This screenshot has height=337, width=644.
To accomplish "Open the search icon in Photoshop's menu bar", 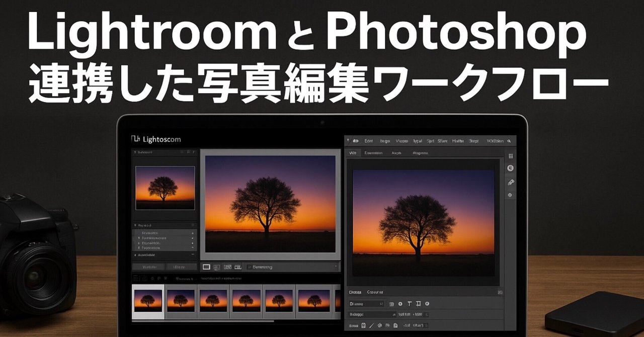I will pyautogui.click(x=510, y=140).
